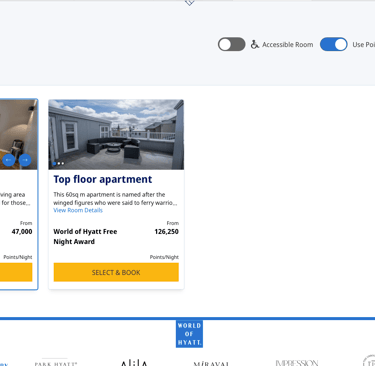375x366 pixels.
Task: Enable the Accessible Room toggle
Action: [232, 44]
